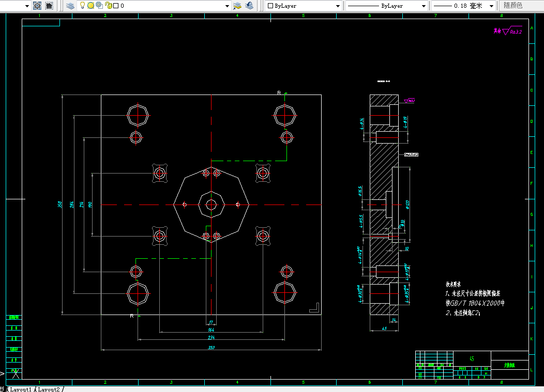Open the Workspace Settings gear icon

point(37,6)
